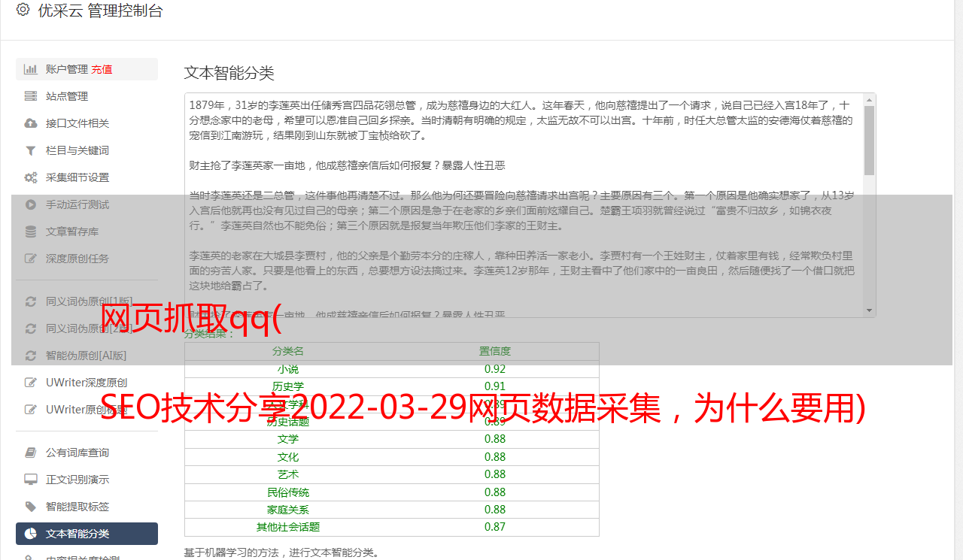Screen dimensions: 963x560
Task: Click the pie chart icon next to 文本智能分类
Action: (31, 534)
